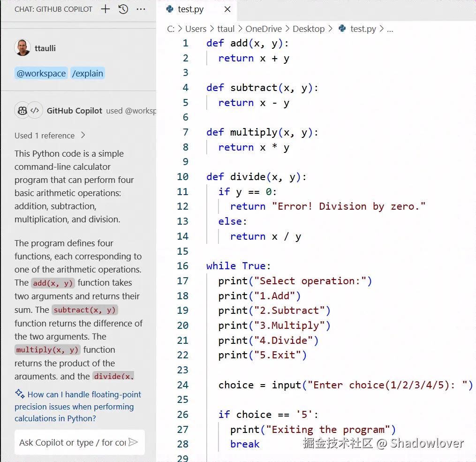Click the print '5.Exit' line

point(262,355)
